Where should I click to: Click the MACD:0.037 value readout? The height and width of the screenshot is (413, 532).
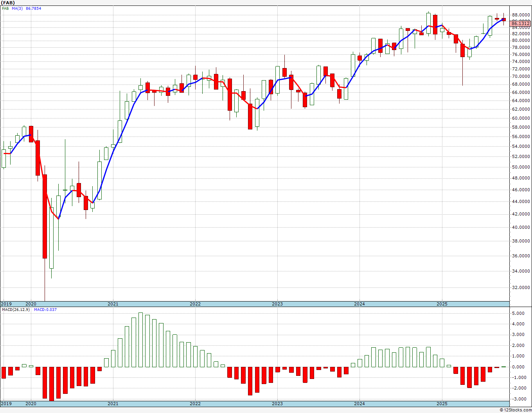[45, 309]
